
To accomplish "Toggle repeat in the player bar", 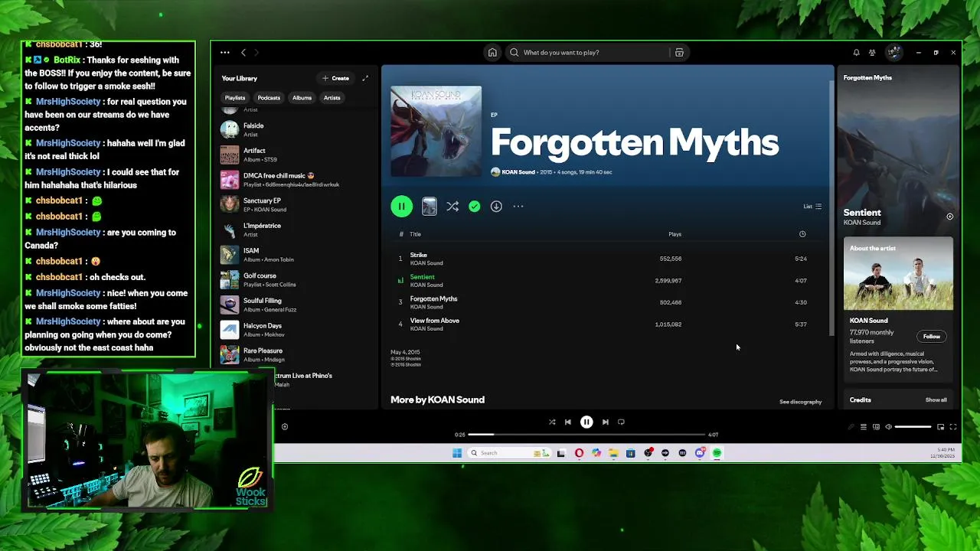I will [x=621, y=422].
